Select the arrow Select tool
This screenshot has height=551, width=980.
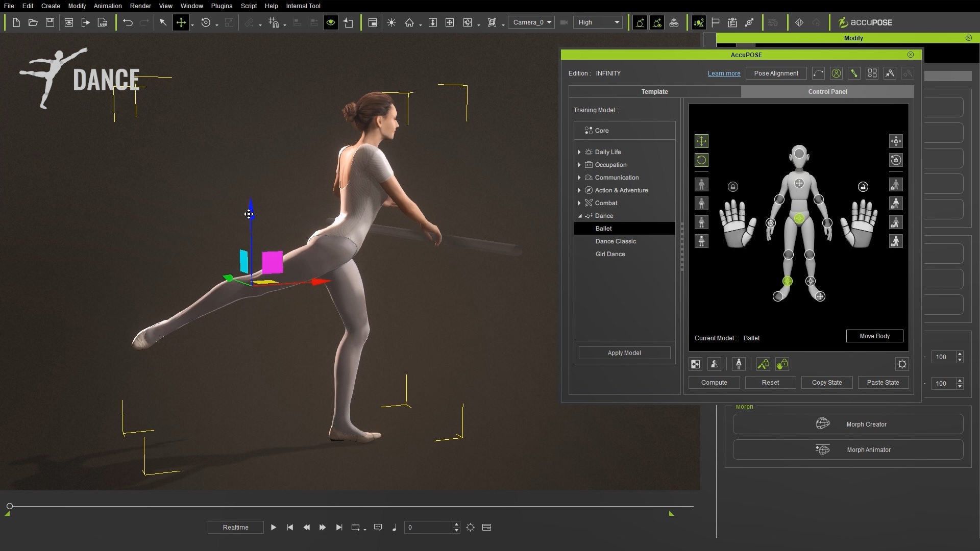tap(163, 22)
